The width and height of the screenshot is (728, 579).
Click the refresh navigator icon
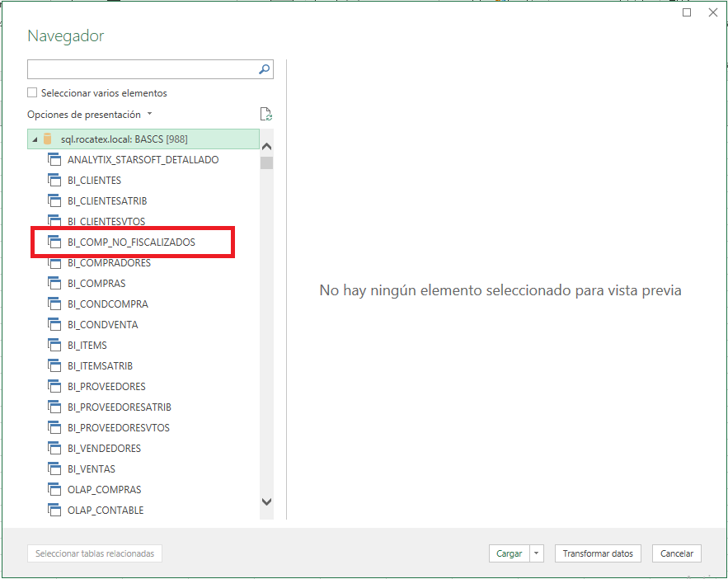(265, 115)
